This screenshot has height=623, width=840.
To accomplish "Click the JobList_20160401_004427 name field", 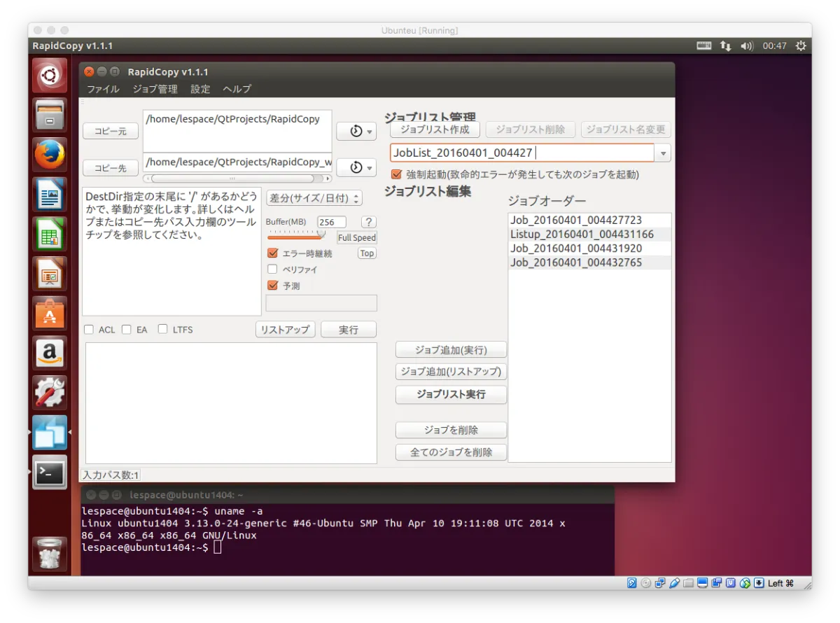I will click(522, 153).
